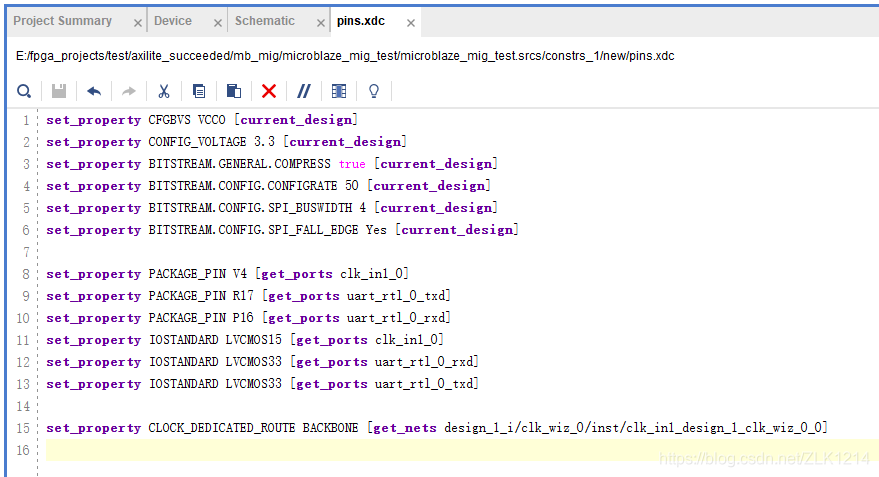Image resolution: width=879 pixels, height=477 pixels.
Task: Click the PACKAGE_PIN V4 line
Action: click(x=228, y=274)
